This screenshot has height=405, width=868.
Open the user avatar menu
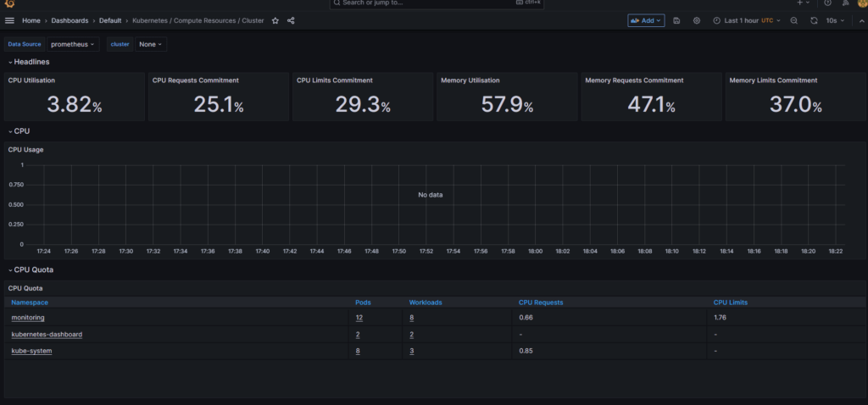pyautogui.click(x=862, y=3)
